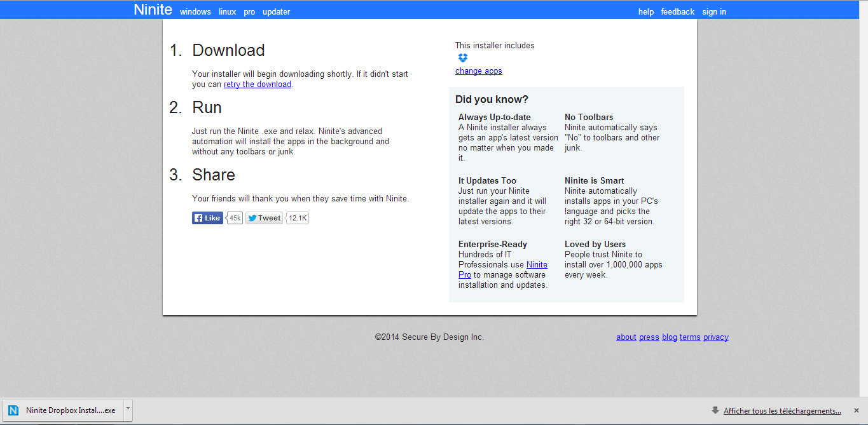Click the retry the download link
The image size is (868, 425).
258,84
